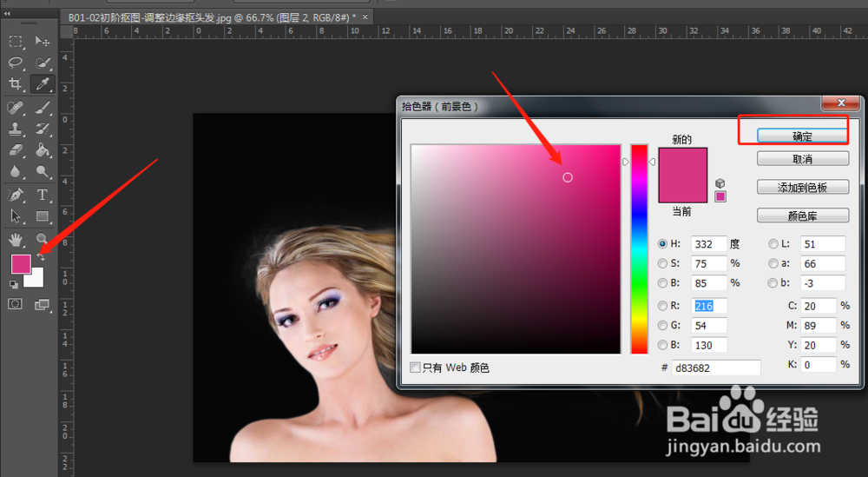Enable the 只有 Web 颜色 checkbox

pyautogui.click(x=415, y=368)
